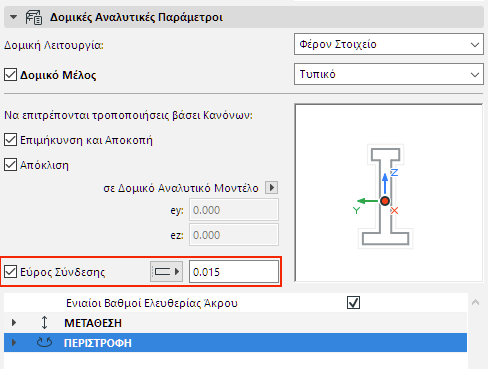Screen dimensions: 488x369
Task: Expand the ΜΕΤΑΘΕΣΗ row
Action: point(14,323)
